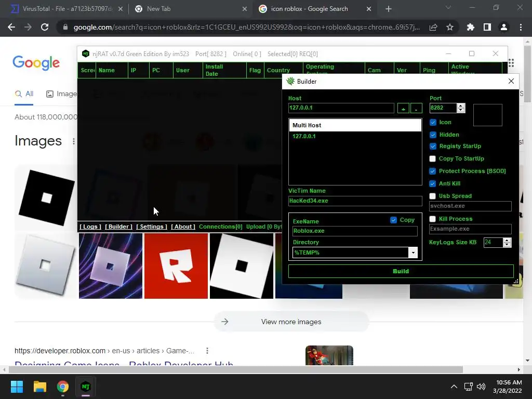Open the developer.roblox.com result link

[124, 364]
